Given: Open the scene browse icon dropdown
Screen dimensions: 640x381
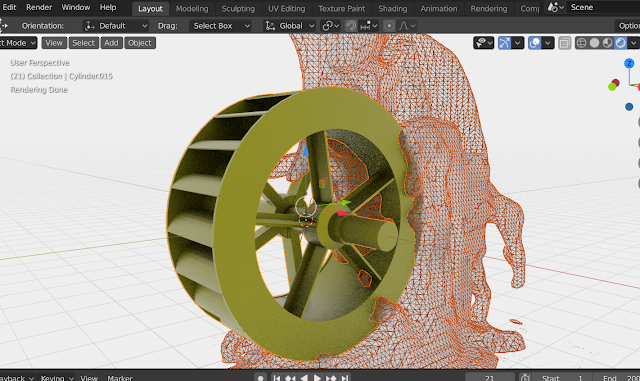Looking at the screenshot, I should coord(556,7).
